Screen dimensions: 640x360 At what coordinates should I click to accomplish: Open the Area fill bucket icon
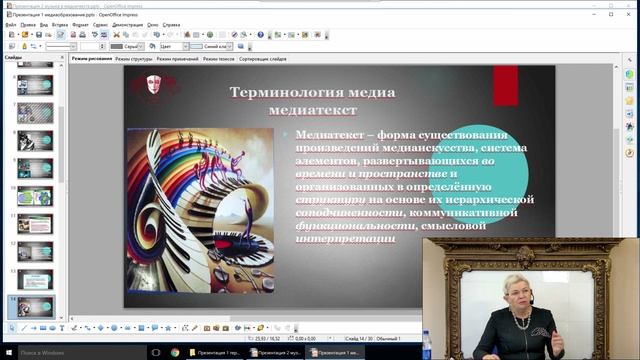152,46
